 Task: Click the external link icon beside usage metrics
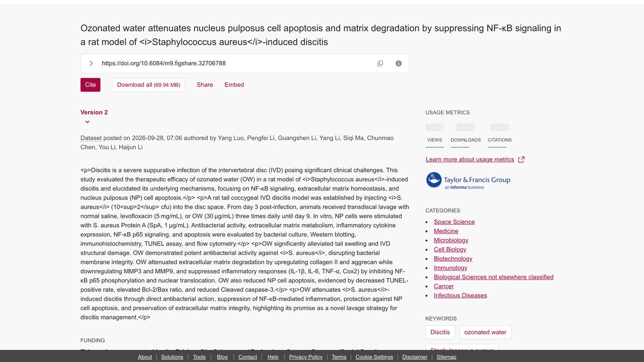[x=521, y=159]
